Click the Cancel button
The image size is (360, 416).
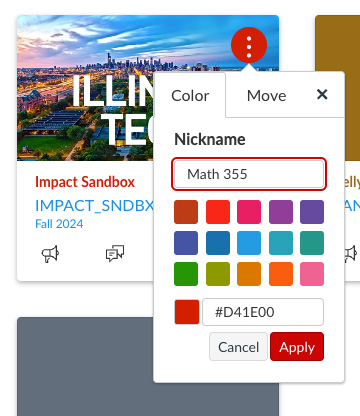point(238,347)
